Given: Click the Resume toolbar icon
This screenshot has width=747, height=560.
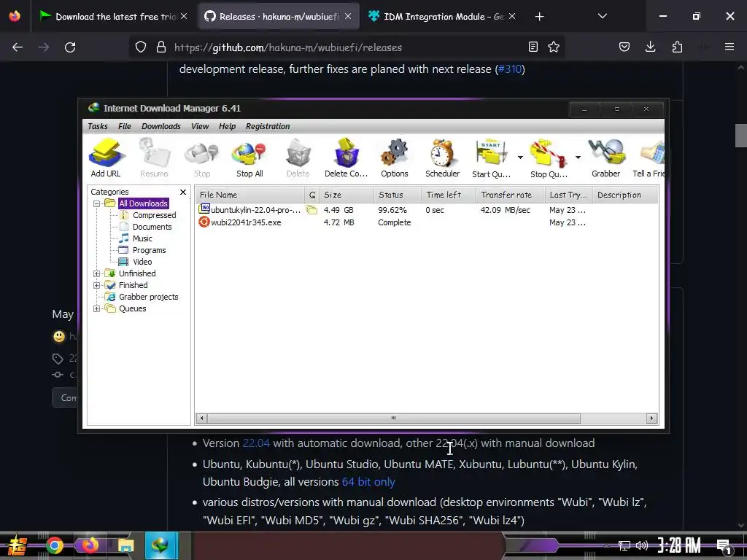Looking at the screenshot, I should 154,157.
